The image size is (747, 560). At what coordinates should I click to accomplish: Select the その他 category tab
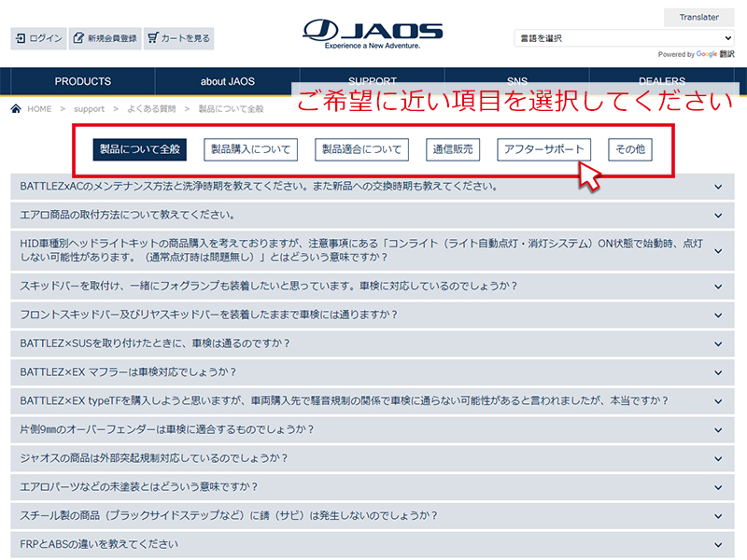point(630,149)
